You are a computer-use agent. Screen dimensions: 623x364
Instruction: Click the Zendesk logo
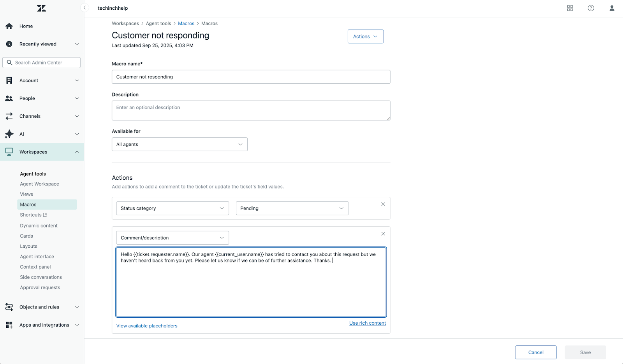coord(42,8)
